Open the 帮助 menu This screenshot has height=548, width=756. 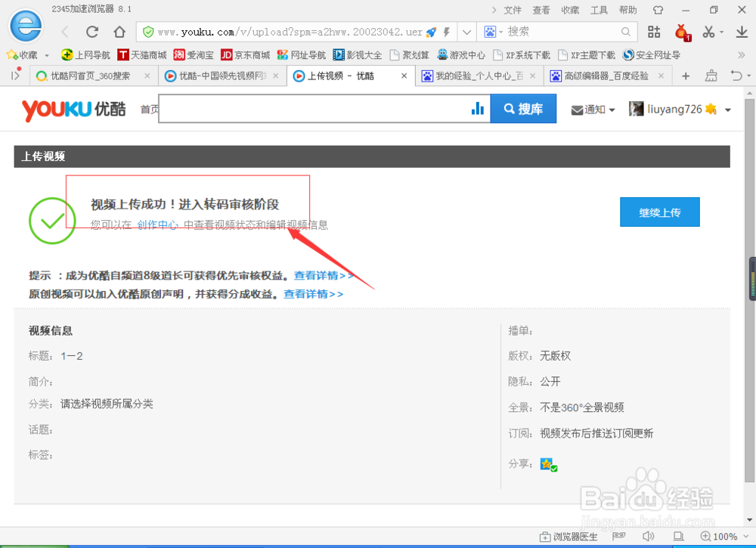(627, 10)
